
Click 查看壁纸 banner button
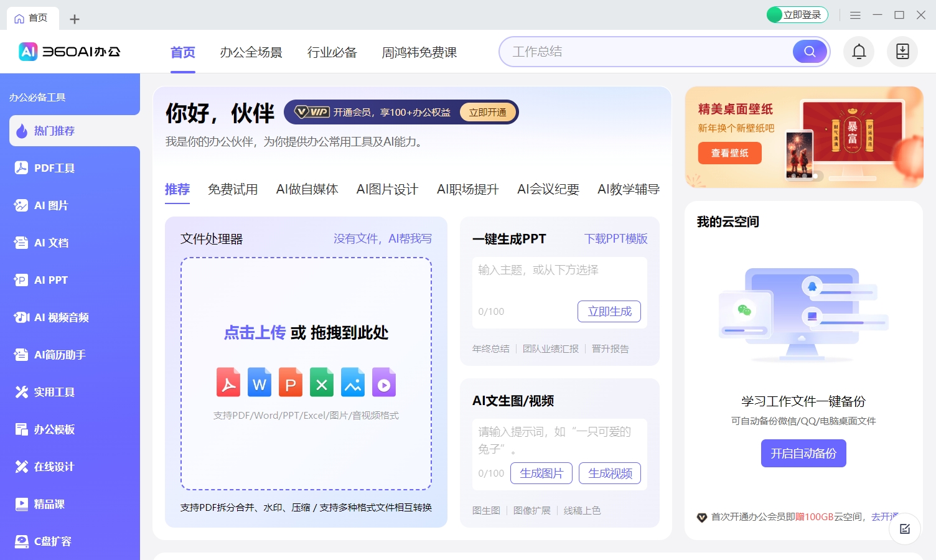tap(729, 153)
